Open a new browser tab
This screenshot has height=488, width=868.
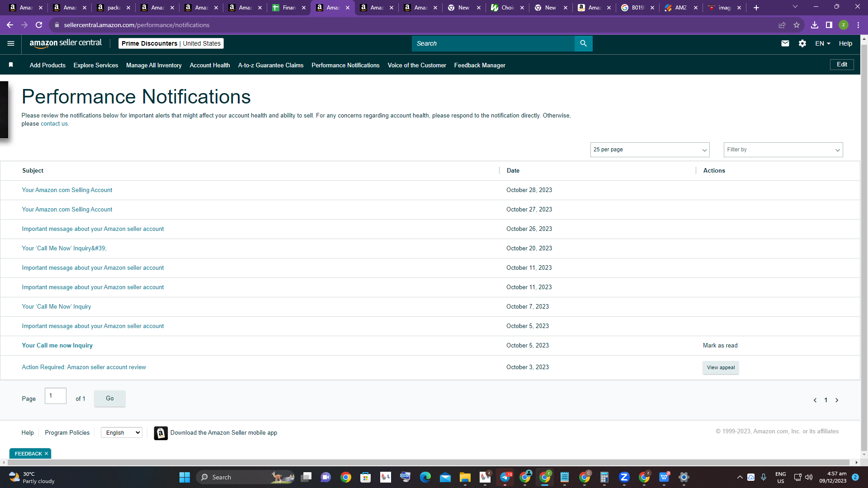tap(756, 8)
